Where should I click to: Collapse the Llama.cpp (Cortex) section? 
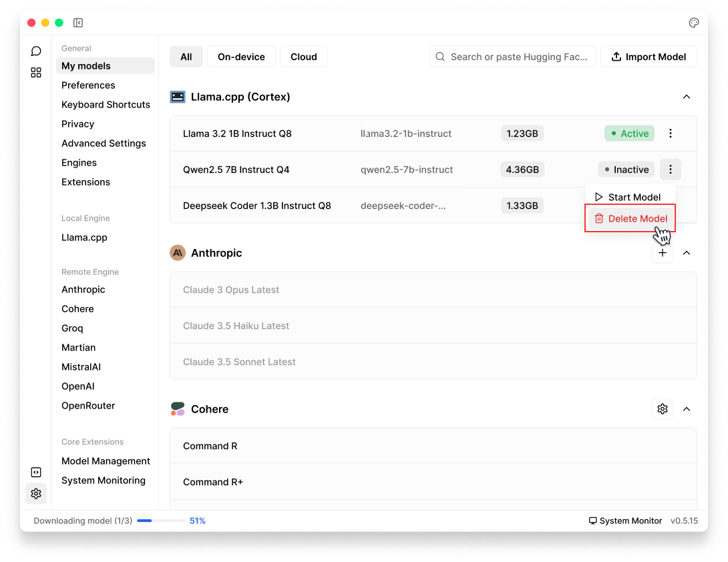[686, 97]
